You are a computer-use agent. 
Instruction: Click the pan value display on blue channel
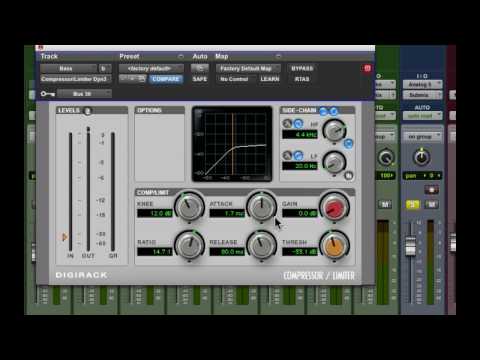click(422, 175)
